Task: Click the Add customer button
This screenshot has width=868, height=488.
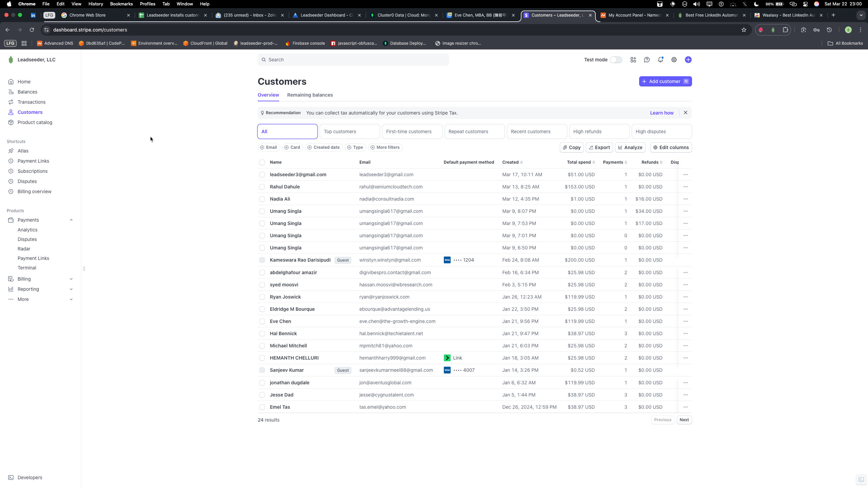Action: pyautogui.click(x=665, y=81)
